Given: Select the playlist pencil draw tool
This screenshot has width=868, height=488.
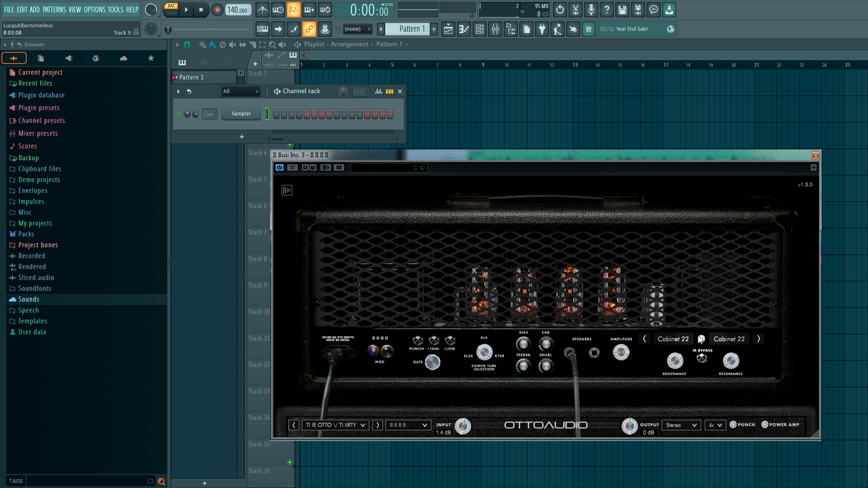Looking at the screenshot, I should tap(202, 44).
